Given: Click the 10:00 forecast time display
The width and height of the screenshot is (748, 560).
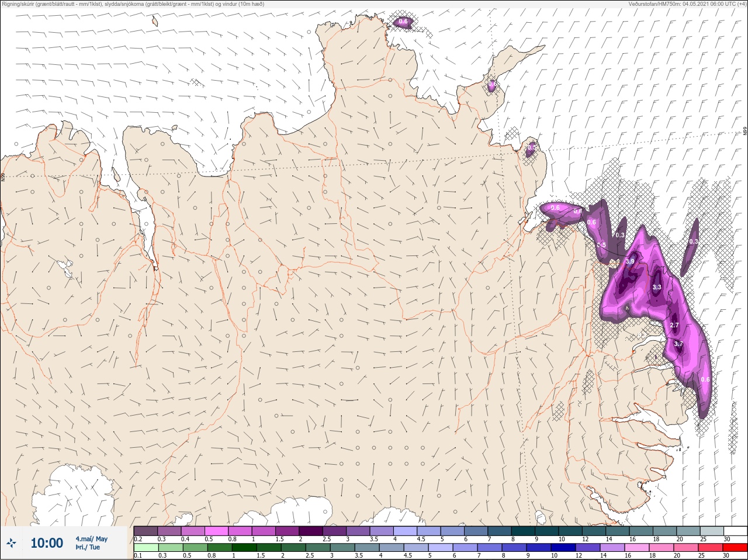Looking at the screenshot, I should coord(47,543).
